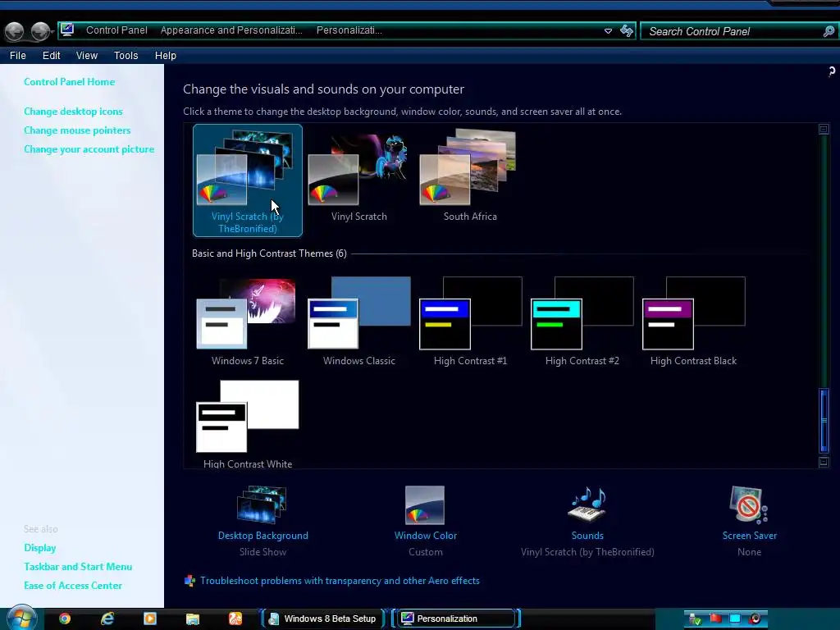Open the media player taskbar icon
The image size is (840, 630).
coord(150,619)
